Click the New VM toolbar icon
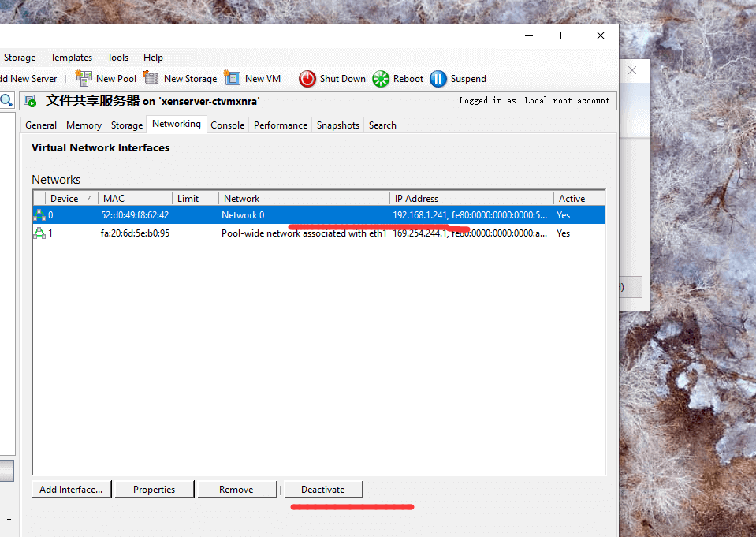This screenshot has height=537, width=756. (x=233, y=78)
